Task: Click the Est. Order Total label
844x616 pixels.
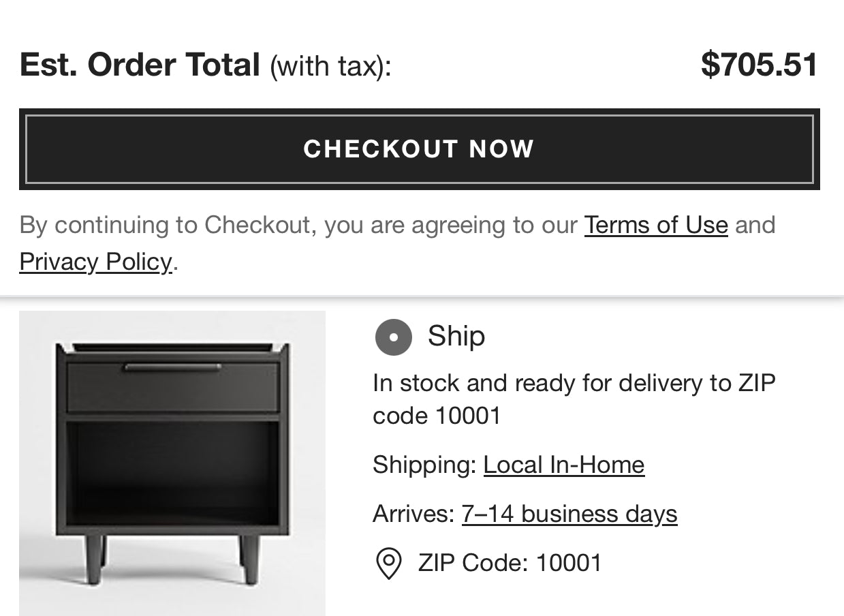Action: click(140, 65)
